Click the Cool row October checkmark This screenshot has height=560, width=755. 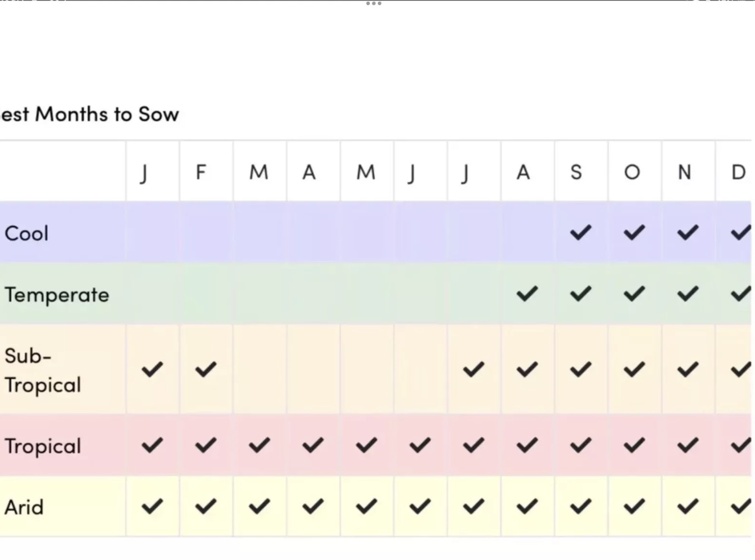point(634,233)
